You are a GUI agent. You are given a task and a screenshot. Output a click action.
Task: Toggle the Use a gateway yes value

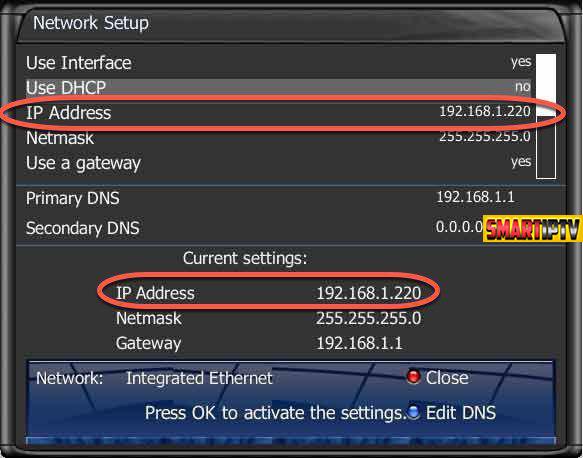[x=521, y=161]
